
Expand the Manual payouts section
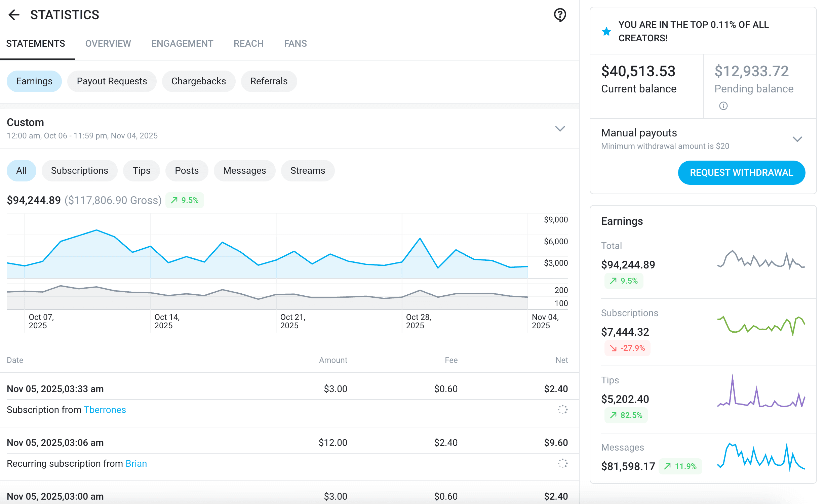click(x=797, y=139)
